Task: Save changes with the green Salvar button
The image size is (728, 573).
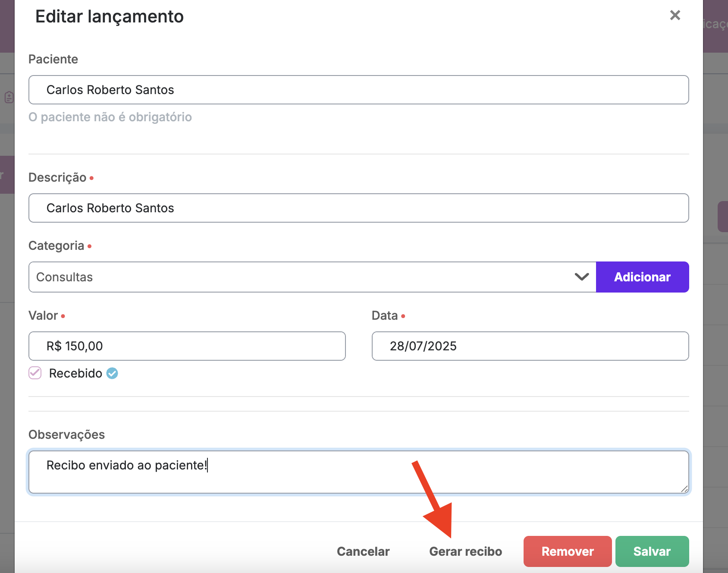Action: pyautogui.click(x=652, y=551)
